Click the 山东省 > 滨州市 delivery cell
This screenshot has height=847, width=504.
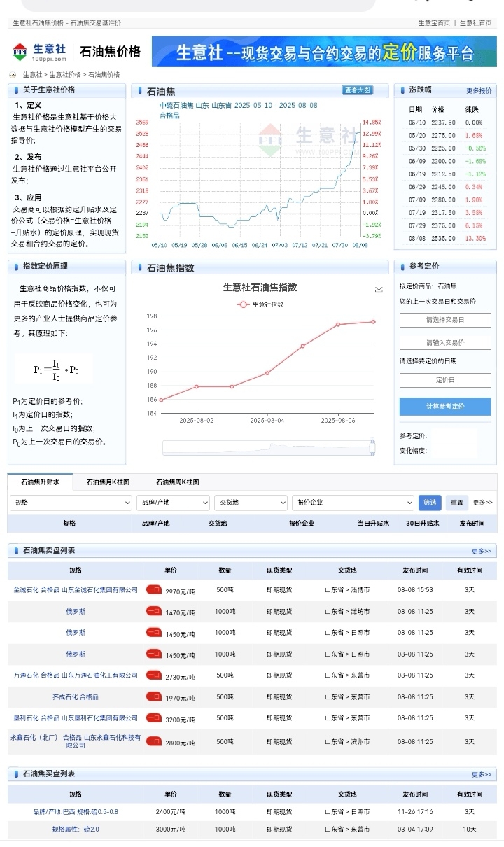[x=347, y=741]
